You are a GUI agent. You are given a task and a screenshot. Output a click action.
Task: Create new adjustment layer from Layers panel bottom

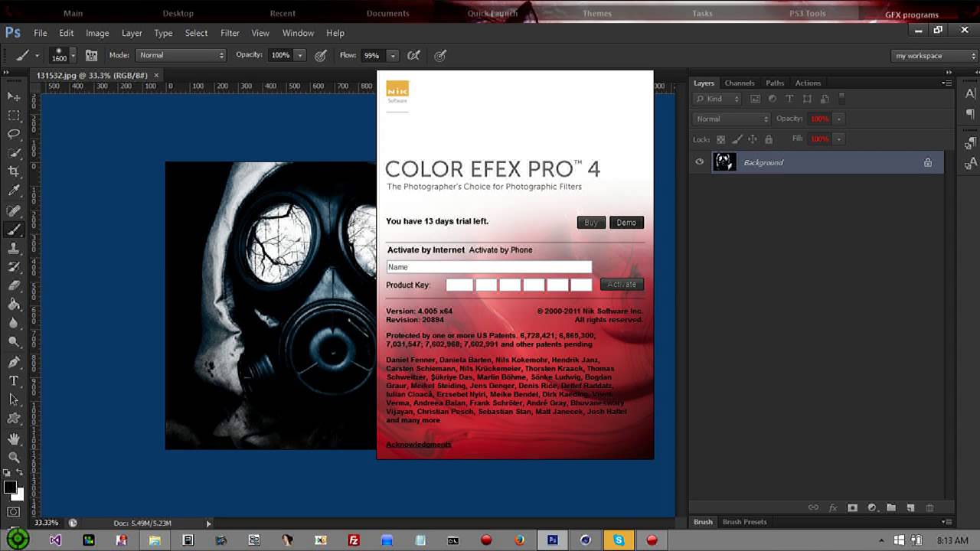[x=871, y=507]
